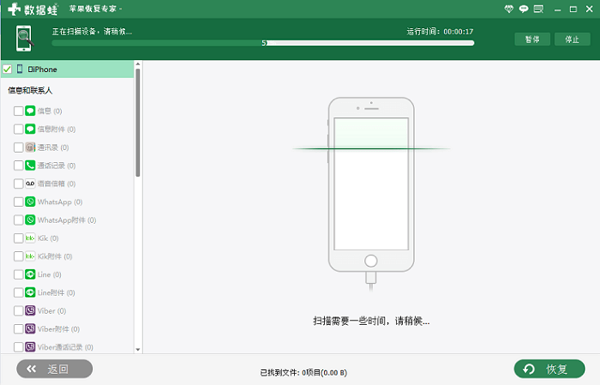Click the menu list icon in title bar
This screenshot has width=600, height=385.
point(538,9)
